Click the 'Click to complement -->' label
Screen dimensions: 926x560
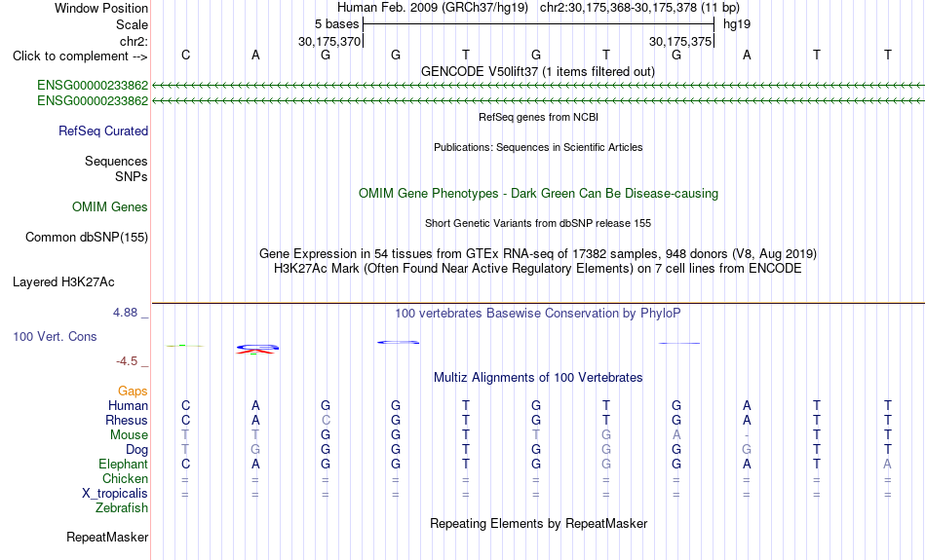[x=80, y=56]
